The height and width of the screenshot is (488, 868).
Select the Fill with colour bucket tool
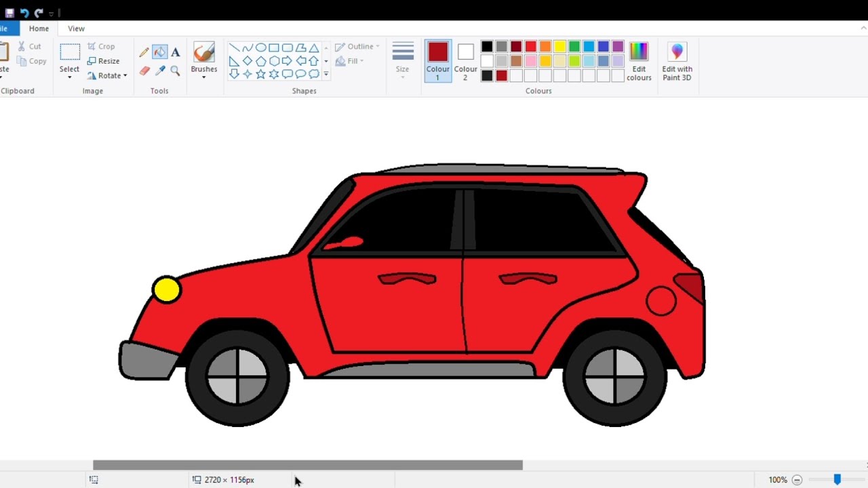click(160, 52)
